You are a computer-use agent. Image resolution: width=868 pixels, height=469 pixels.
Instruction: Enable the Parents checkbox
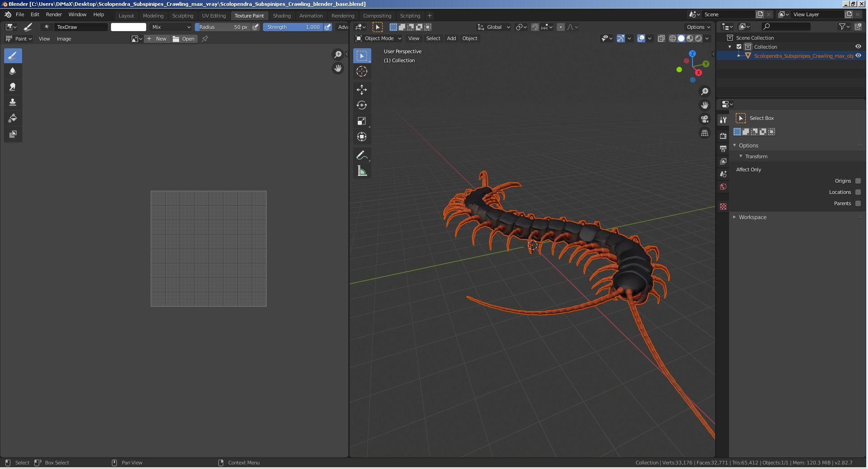point(858,203)
